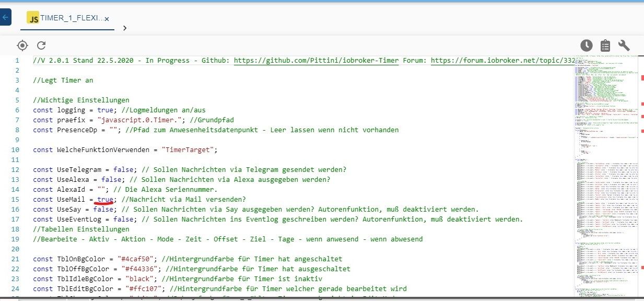Click the "#ffc107" color string

[144, 289]
